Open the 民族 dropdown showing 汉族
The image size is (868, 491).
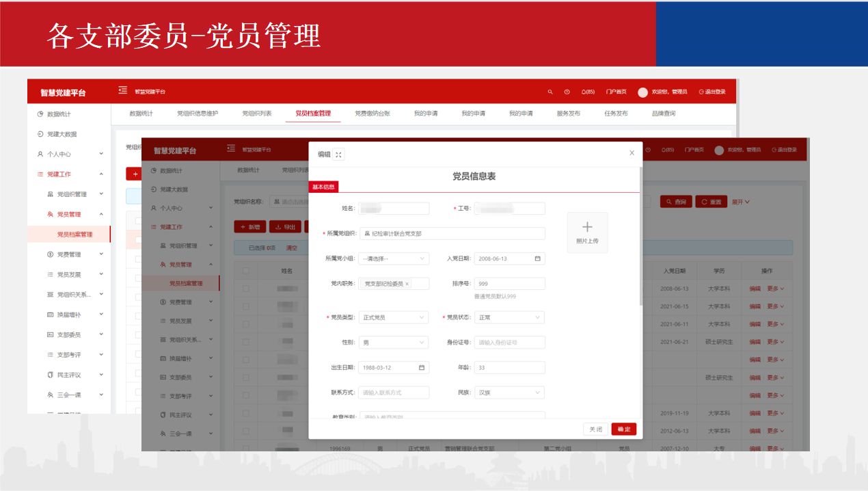click(x=509, y=393)
